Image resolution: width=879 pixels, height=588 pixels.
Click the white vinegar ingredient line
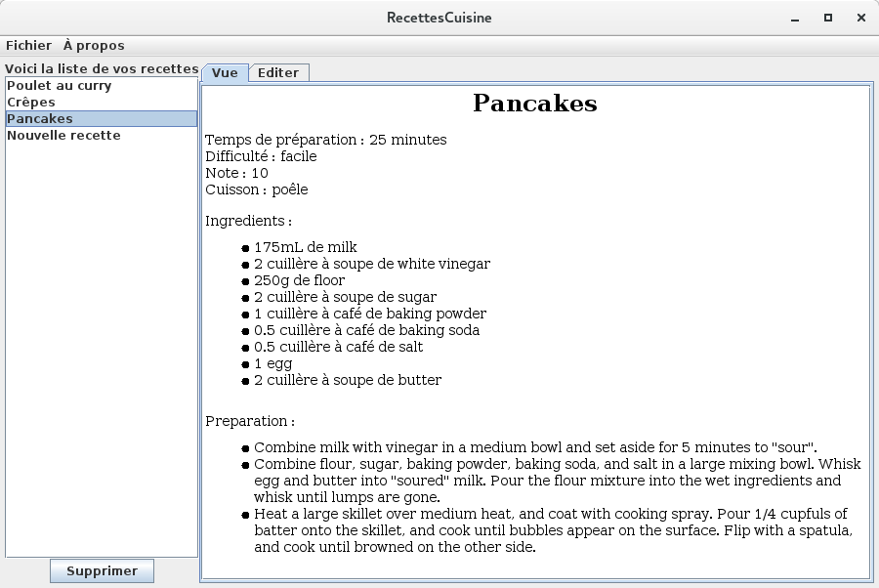coord(372,264)
